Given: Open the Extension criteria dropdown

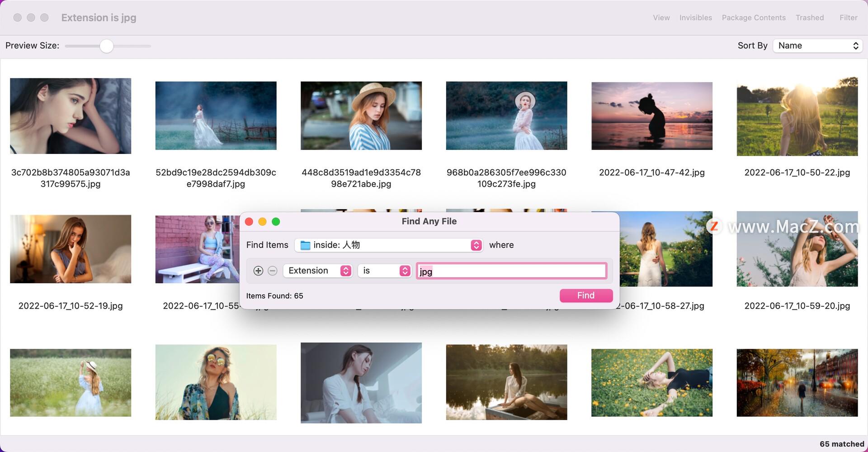Looking at the screenshot, I should pyautogui.click(x=318, y=271).
